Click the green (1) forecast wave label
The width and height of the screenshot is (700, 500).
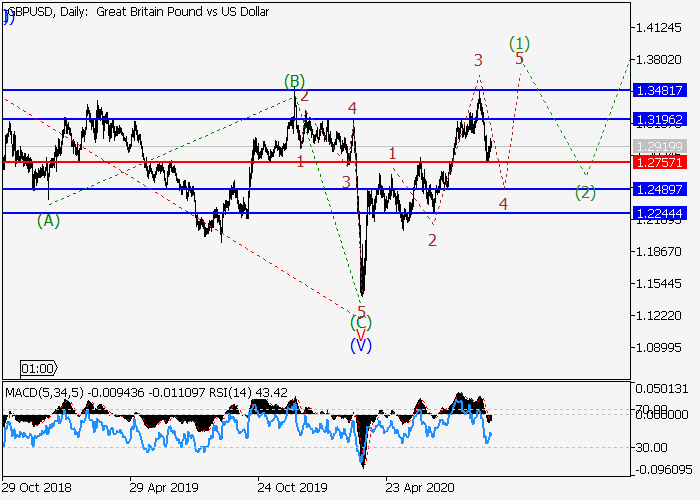(x=519, y=43)
